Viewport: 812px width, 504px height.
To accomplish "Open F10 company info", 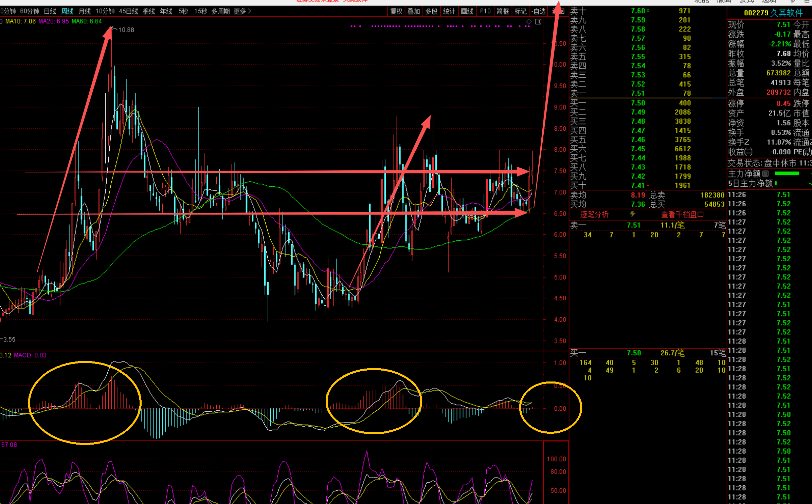I will 485,11.
